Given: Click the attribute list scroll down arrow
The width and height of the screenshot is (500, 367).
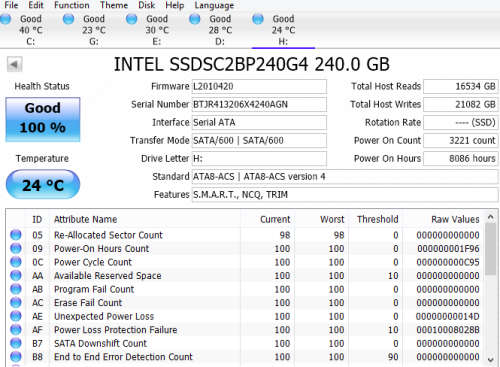Looking at the screenshot, I should pos(491,360).
